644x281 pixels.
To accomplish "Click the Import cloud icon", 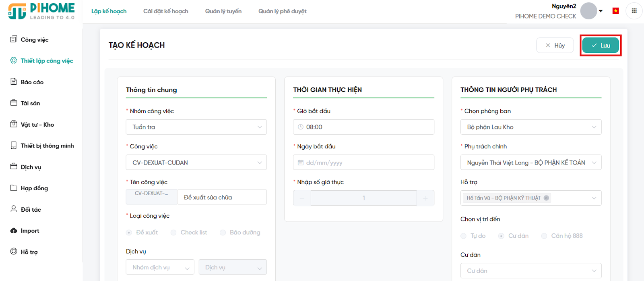I will (14, 230).
